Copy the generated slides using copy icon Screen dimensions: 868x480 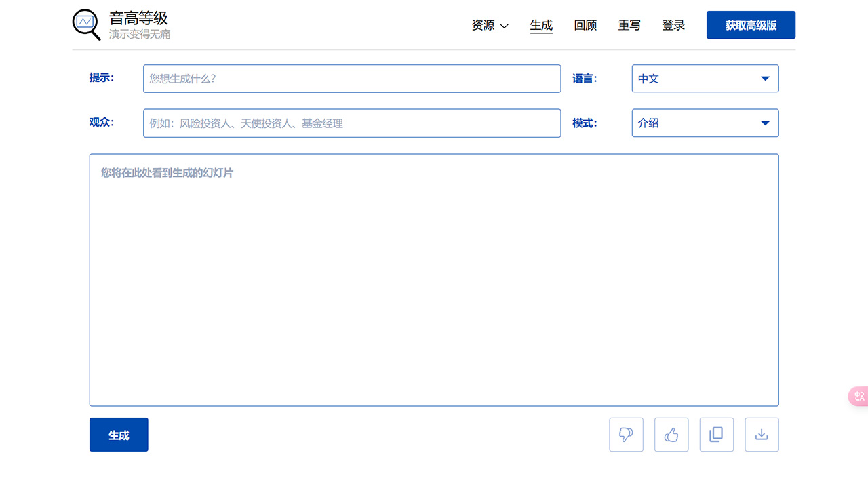click(x=717, y=435)
